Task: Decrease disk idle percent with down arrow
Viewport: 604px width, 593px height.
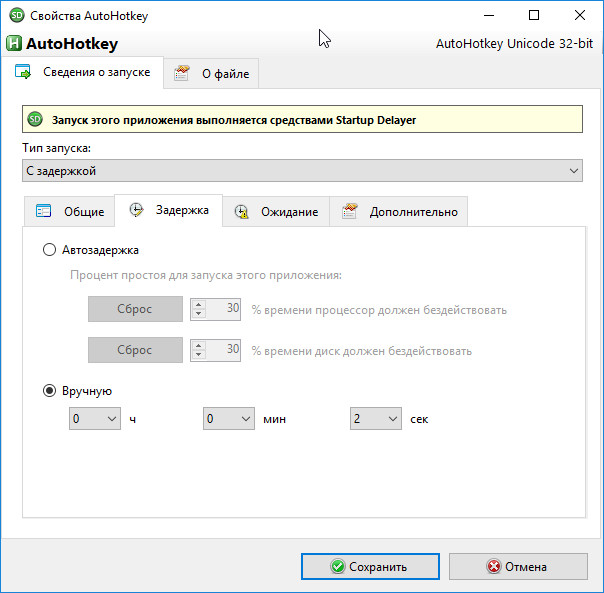Action: click(198, 354)
